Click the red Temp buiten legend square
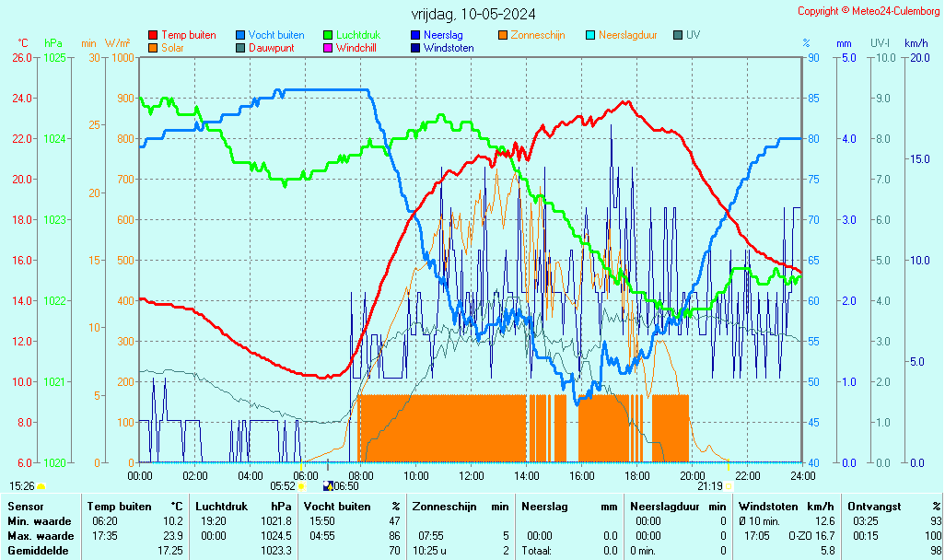The height and width of the screenshot is (560, 945). [x=153, y=35]
